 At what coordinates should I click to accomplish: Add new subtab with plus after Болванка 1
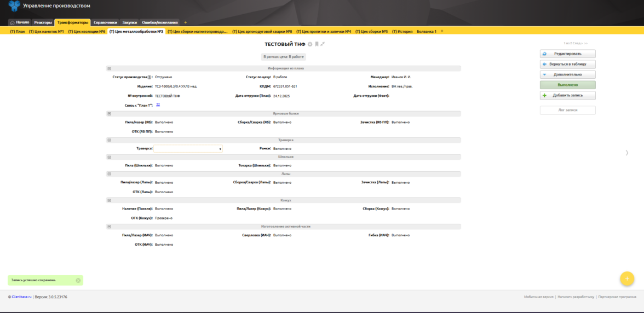pyautogui.click(x=442, y=31)
